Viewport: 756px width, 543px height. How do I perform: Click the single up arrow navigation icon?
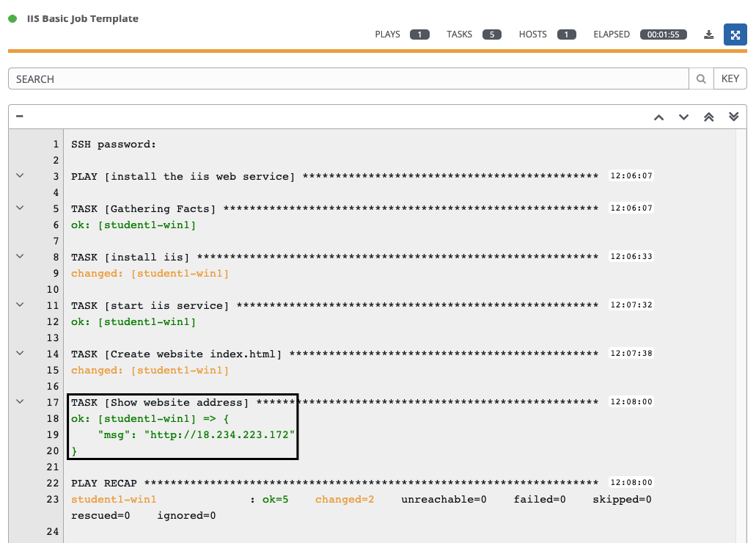pyautogui.click(x=658, y=116)
